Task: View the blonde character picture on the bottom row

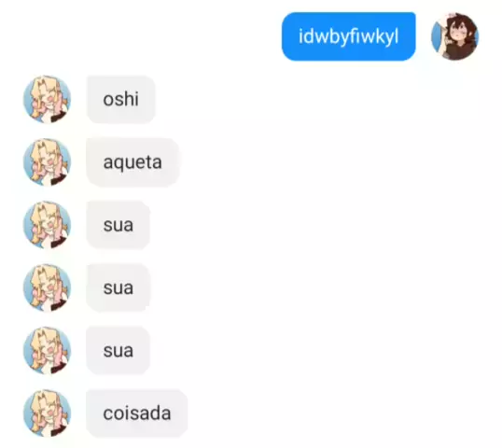Action: pos(47,413)
